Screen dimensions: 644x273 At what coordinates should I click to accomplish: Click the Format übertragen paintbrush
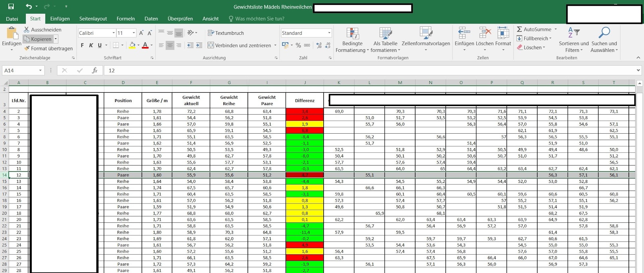[x=48, y=48]
